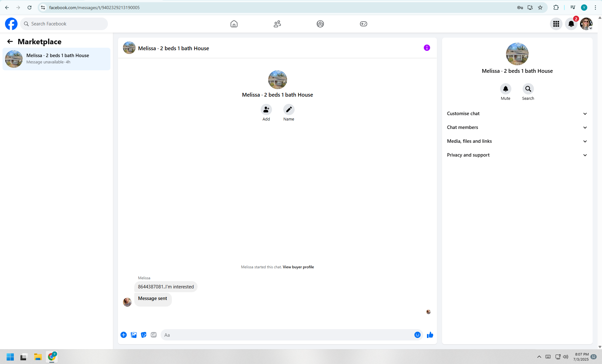Send a thumbs-up like

click(430, 335)
